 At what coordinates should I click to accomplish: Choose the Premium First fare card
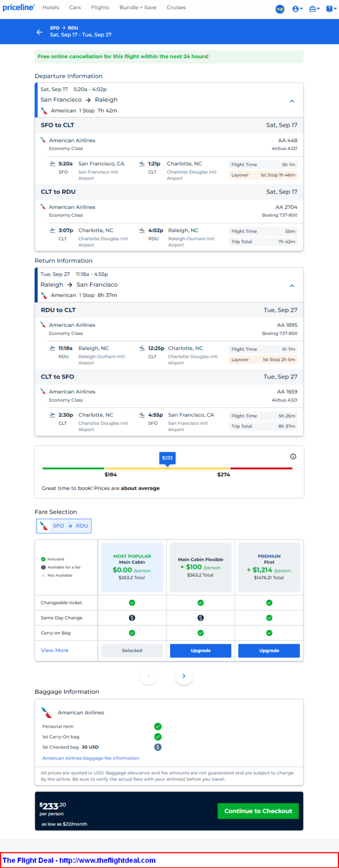pos(269,567)
